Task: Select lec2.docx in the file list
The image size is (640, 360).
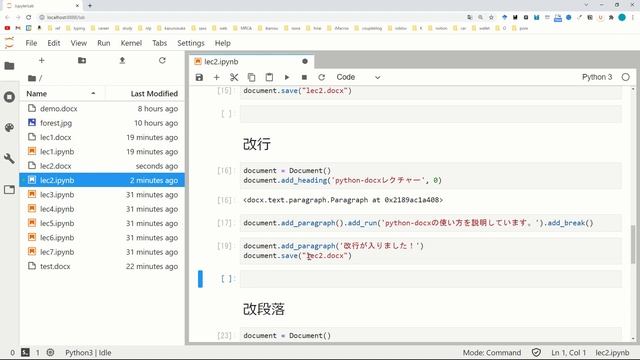Action: 102,166
